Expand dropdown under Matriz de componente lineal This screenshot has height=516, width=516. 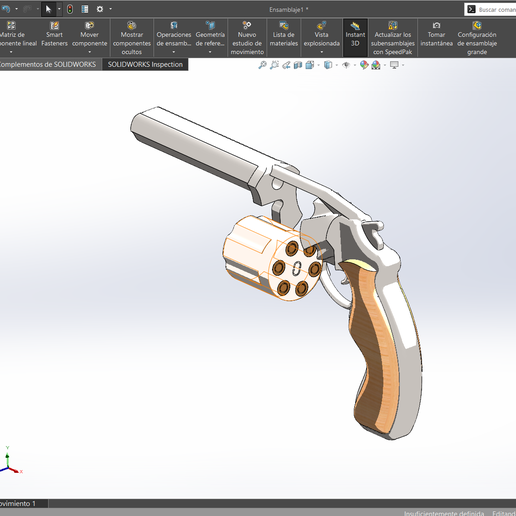point(11,52)
